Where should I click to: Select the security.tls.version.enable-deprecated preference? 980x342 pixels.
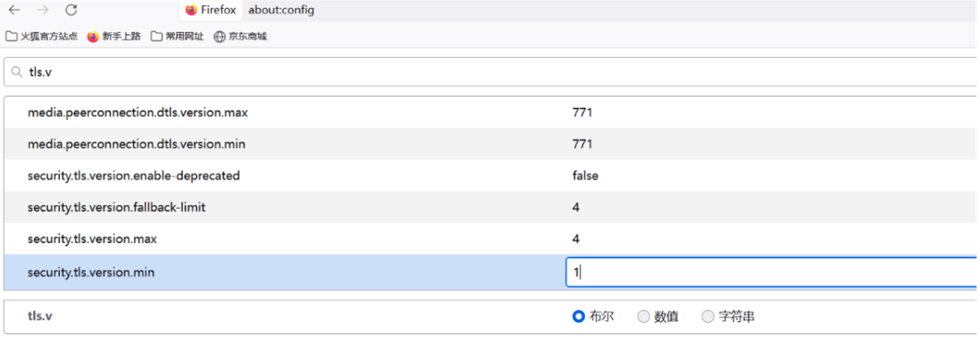pos(133,175)
